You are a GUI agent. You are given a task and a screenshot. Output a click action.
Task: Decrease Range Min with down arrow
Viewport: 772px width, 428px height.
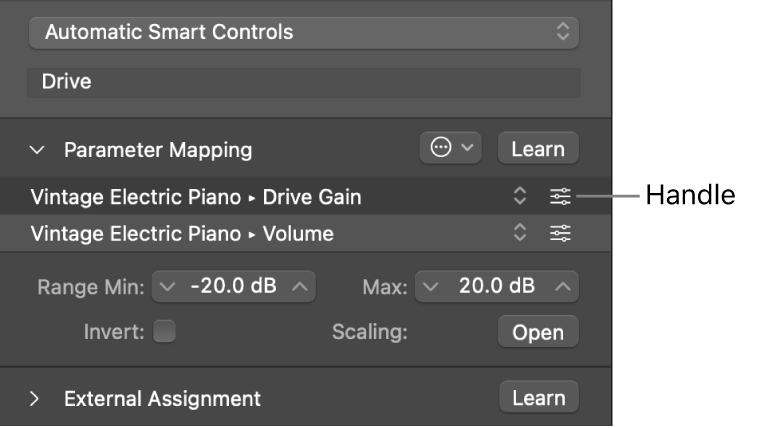point(167,286)
